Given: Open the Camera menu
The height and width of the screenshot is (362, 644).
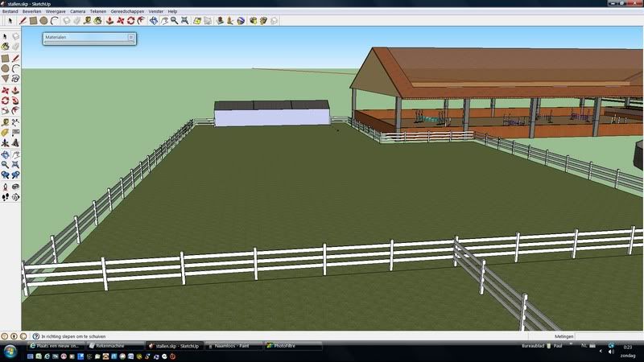Looking at the screenshot, I should 77,11.
